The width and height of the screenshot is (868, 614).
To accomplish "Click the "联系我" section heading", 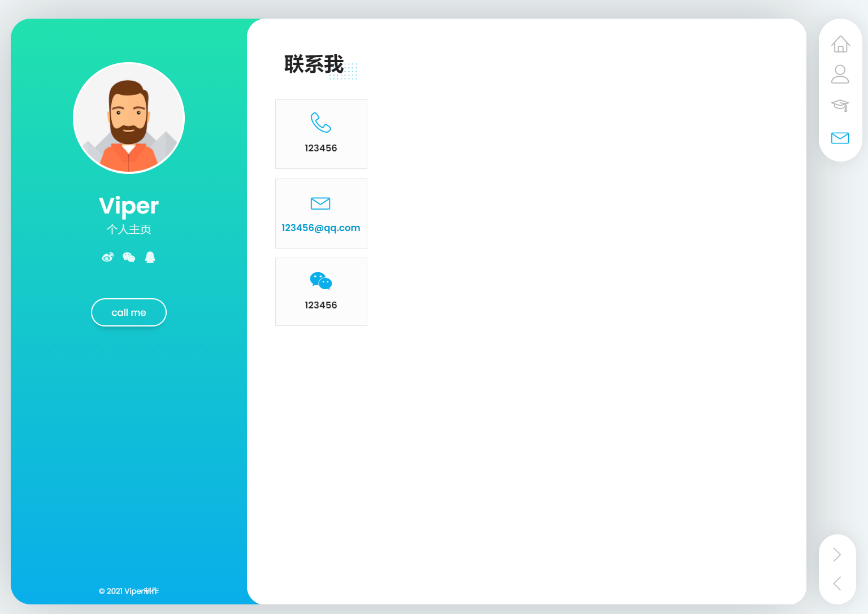I will (314, 64).
